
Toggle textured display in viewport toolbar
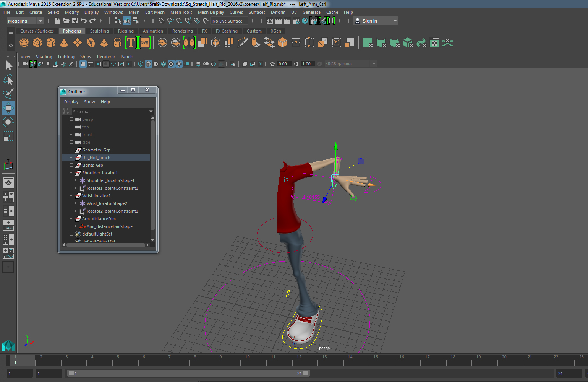[x=171, y=64]
